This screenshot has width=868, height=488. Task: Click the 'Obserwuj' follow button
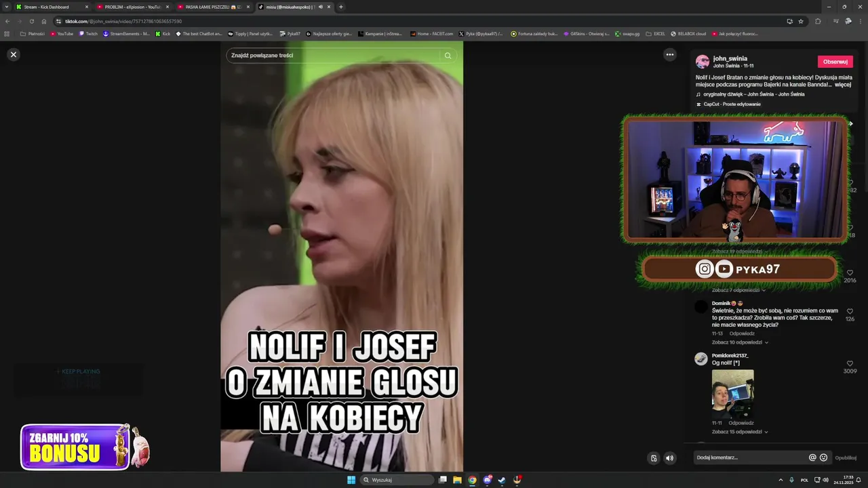click(x=835, y=62)
